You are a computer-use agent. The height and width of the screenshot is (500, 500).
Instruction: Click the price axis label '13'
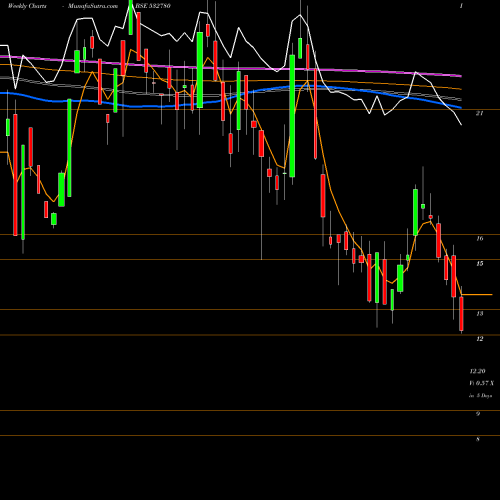(x=480, y=314)
